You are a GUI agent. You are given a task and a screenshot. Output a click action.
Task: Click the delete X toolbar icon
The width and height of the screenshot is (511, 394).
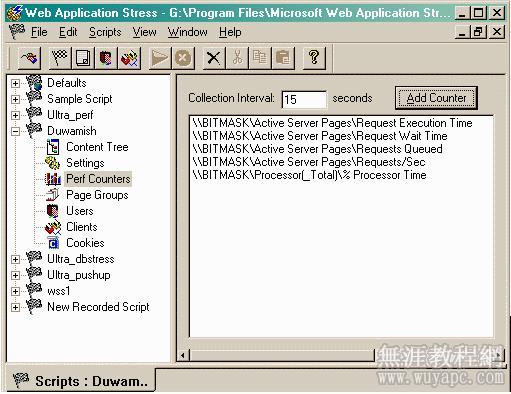coord(214,58)
